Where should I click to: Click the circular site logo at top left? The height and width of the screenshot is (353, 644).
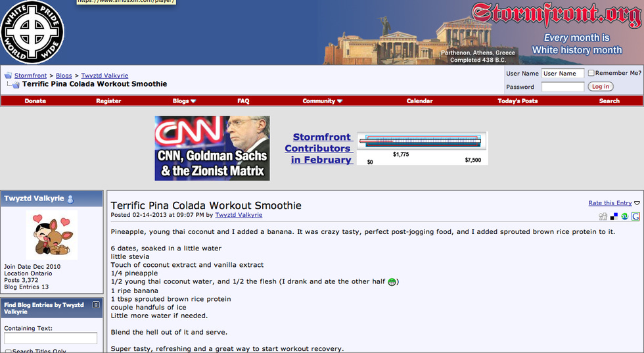(32, 32)
